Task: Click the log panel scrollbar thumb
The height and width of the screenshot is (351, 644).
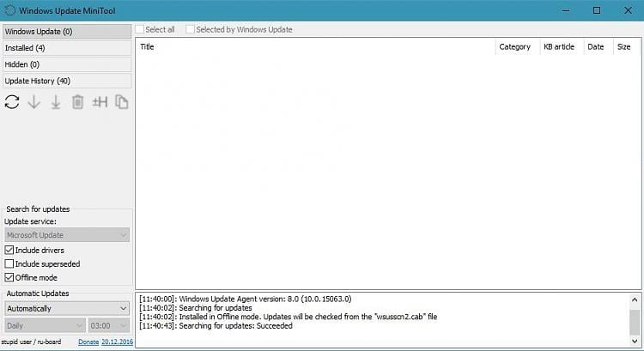Action: [635, 323]
